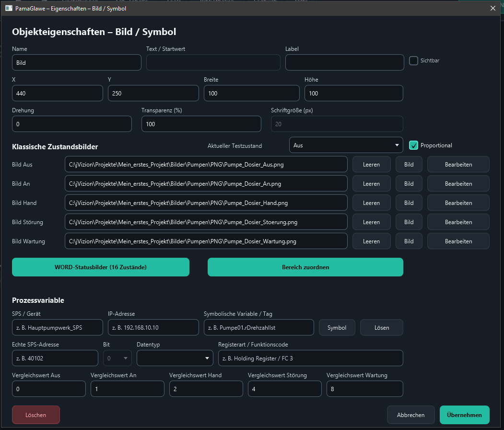Click the Vergleichswert Wartung field
Image resolution: width=504 pixels, height=430 pixels.
coord(365,389)
